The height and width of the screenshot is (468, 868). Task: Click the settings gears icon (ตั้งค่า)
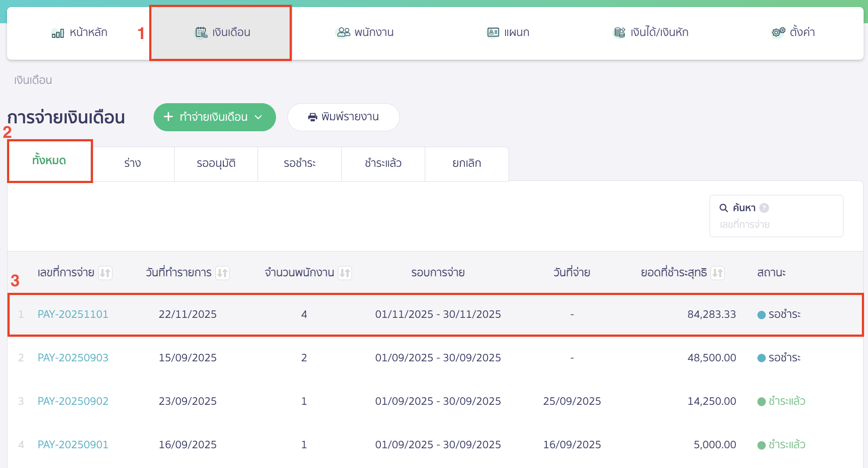778,32
